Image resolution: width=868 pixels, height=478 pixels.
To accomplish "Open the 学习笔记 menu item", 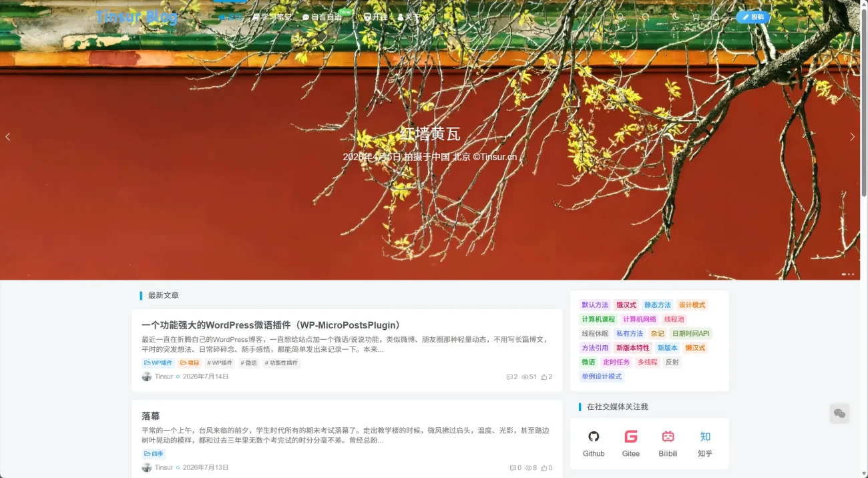I will [272, 17].
